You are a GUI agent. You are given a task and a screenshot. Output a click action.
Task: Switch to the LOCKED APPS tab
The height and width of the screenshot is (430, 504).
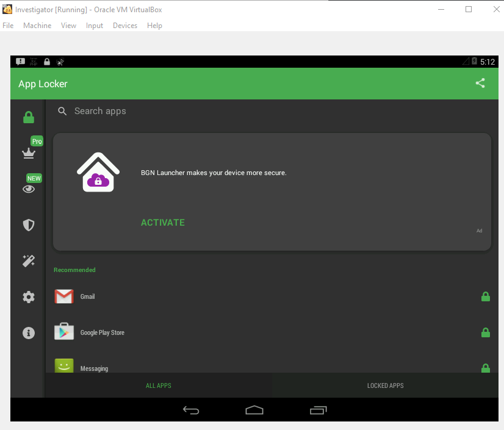[385, 385]
